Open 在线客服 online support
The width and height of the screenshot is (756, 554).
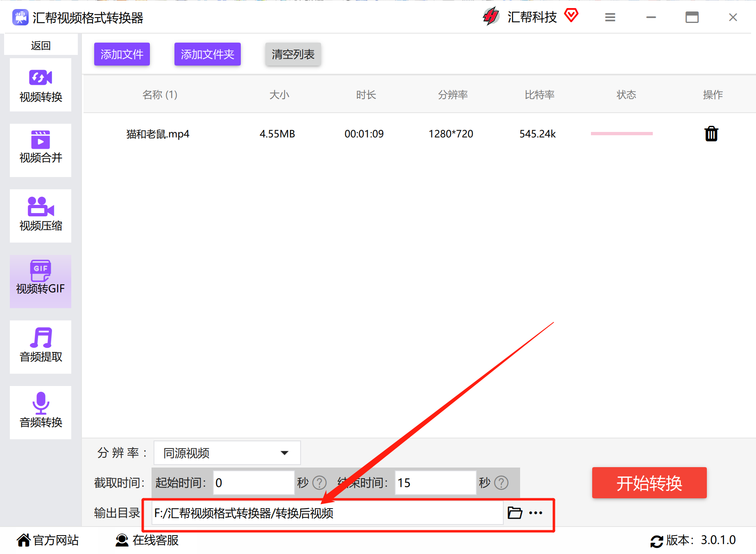(x=147, y=540)
